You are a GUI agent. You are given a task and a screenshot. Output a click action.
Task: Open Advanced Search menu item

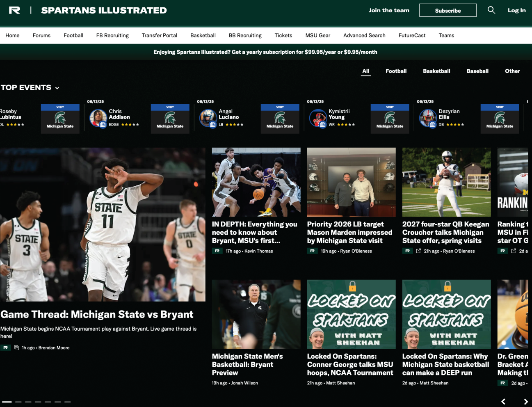364,35
